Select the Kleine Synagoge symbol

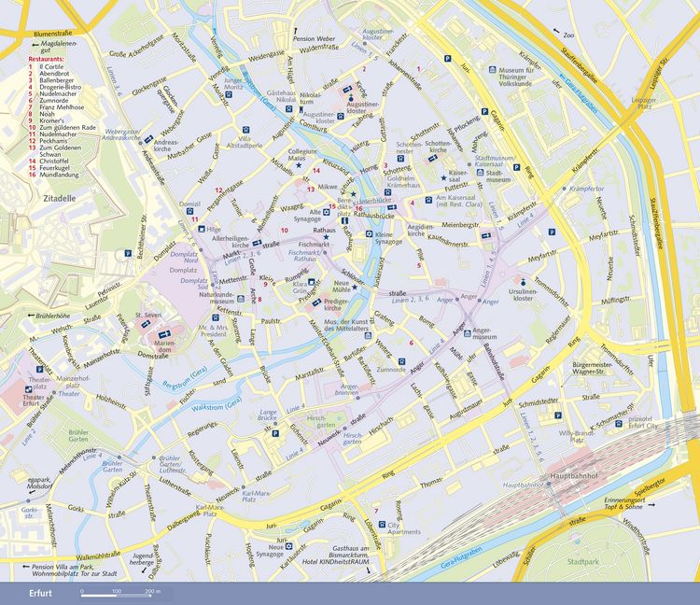click(x=369, y=234)
